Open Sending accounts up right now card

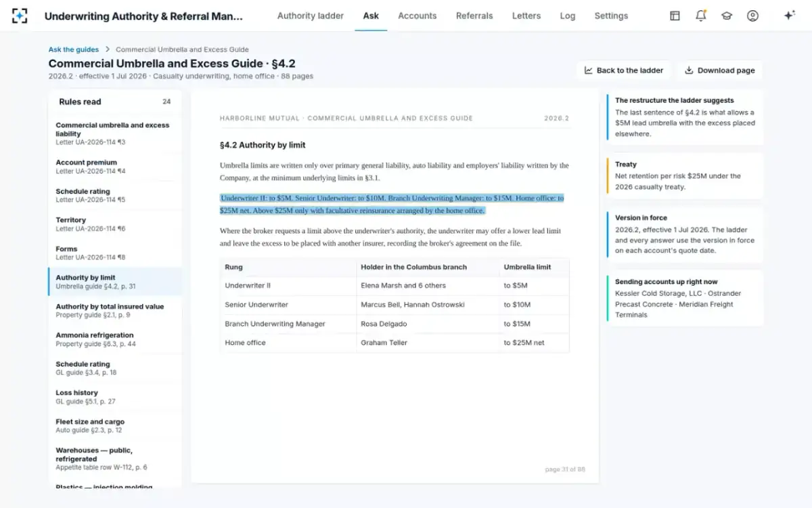click(685, 298)
